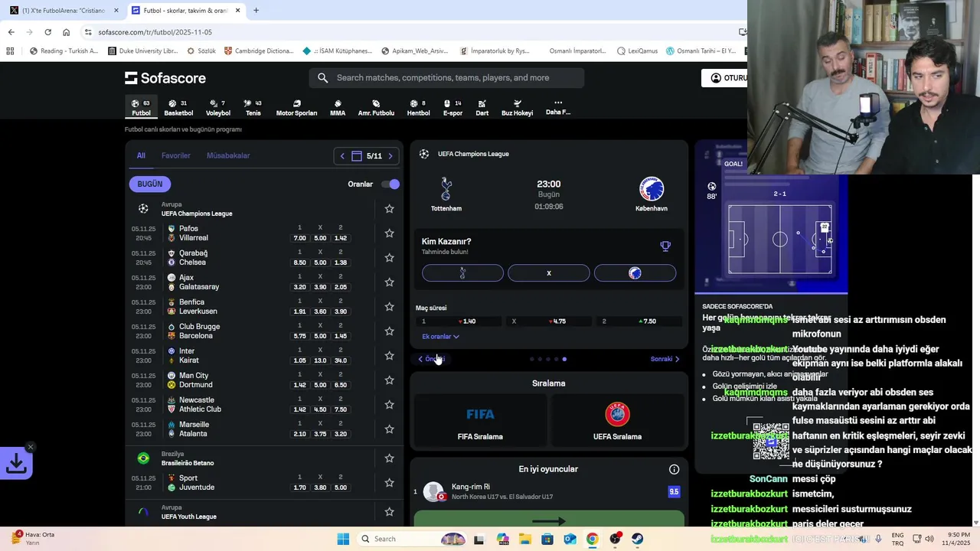This screenshot has width=980, height=551.
Task: Open Steam from the taskbar
Action: tap(637, 539)
